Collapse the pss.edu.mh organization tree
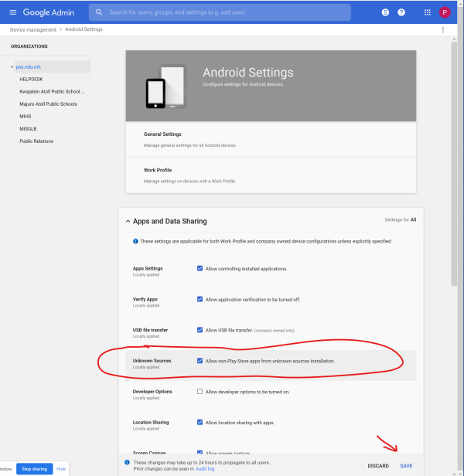 tap(12, 67)
